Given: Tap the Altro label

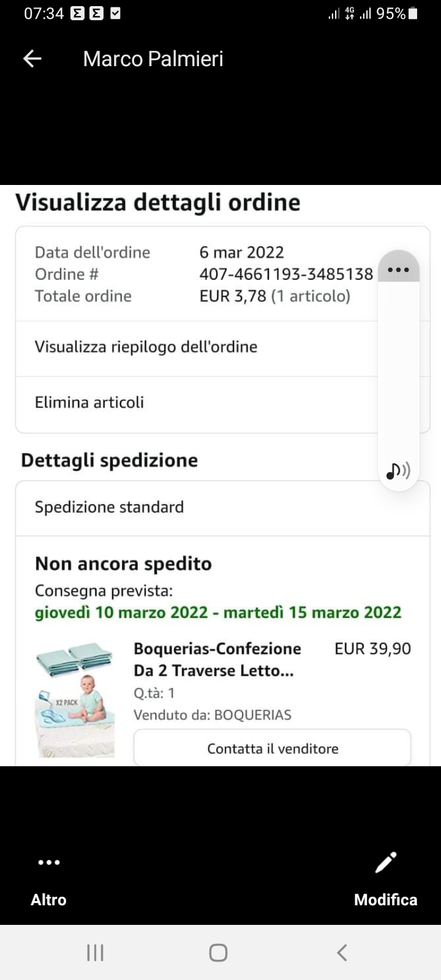Looking at the screenshot, I should click(48, 899).
